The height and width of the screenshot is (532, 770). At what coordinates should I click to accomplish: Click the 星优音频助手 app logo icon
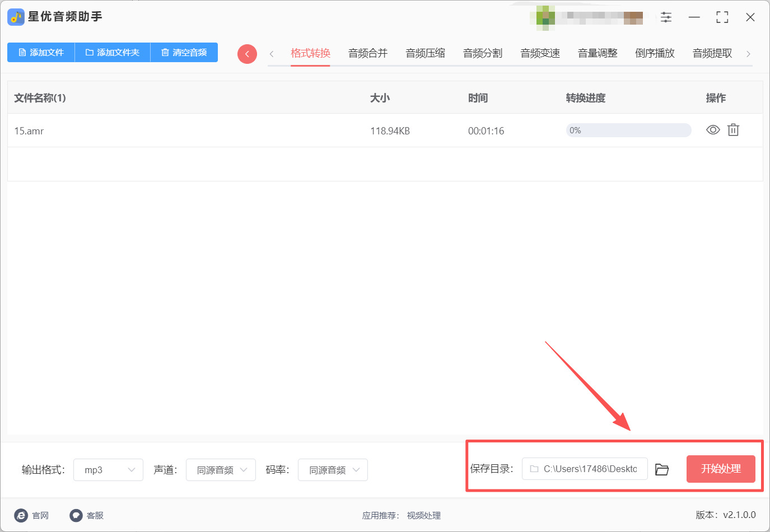click(16, 17)
